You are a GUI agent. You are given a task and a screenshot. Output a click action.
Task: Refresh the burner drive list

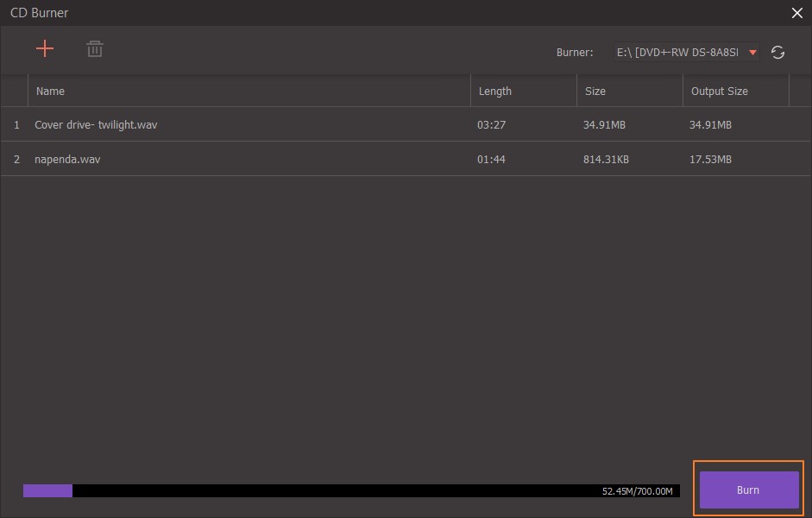[777, 53]
